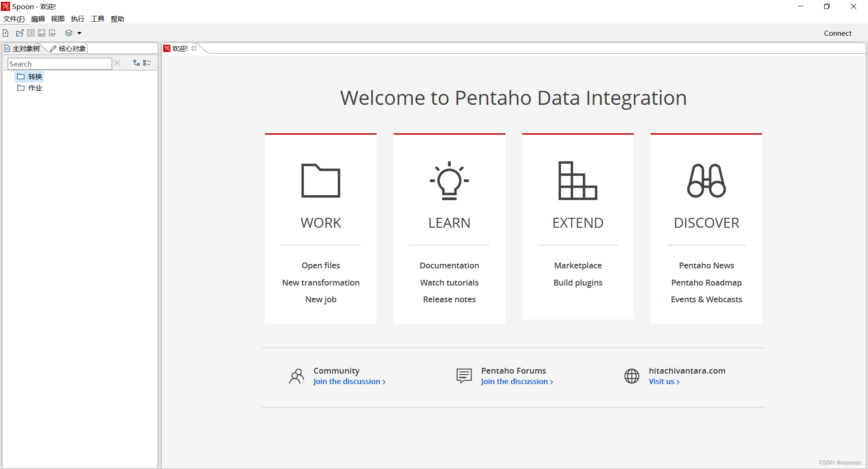Image resolution: width=868 pixels, height=469 pixels.
Task: Select the 转换 tree folder
Action: tap(30, 76)
